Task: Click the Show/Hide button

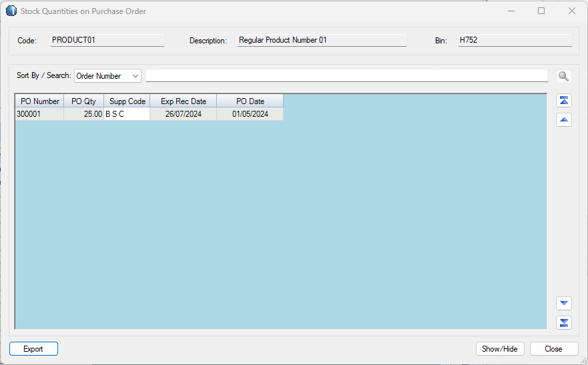Action: pos(500,349)
